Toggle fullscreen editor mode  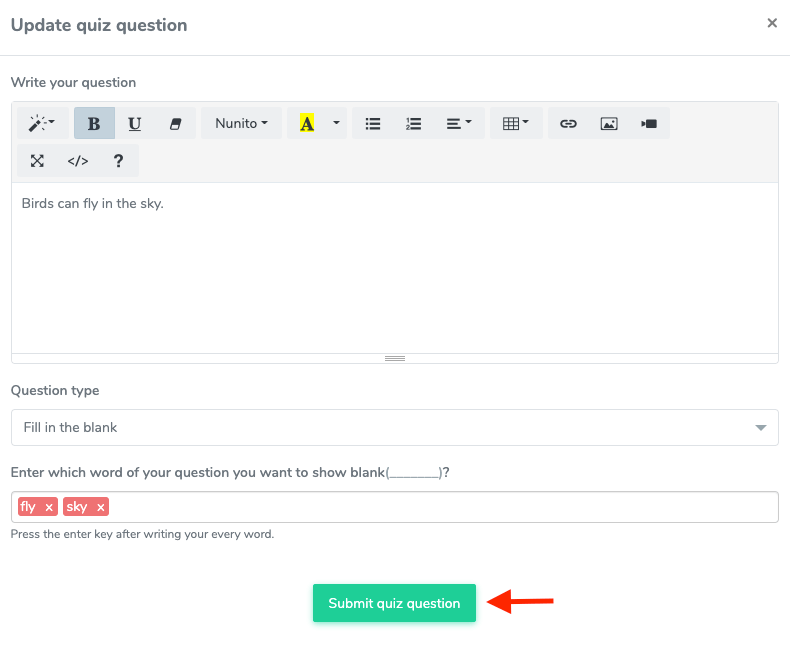tap(37, 161)
